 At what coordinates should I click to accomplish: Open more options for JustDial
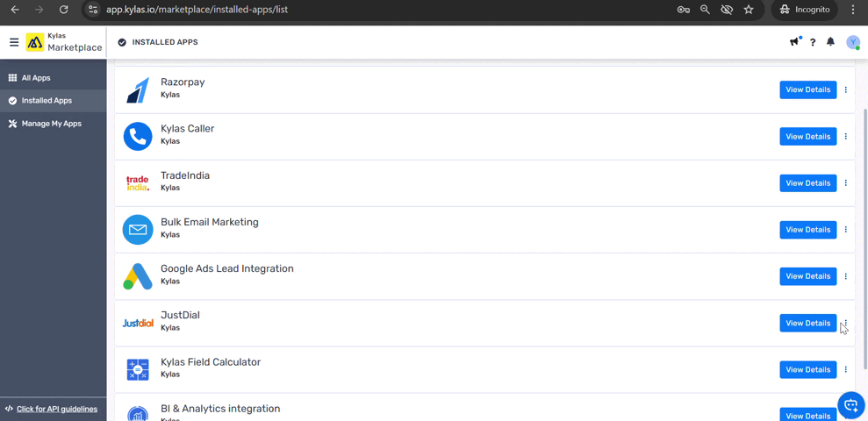pos(846,323)
